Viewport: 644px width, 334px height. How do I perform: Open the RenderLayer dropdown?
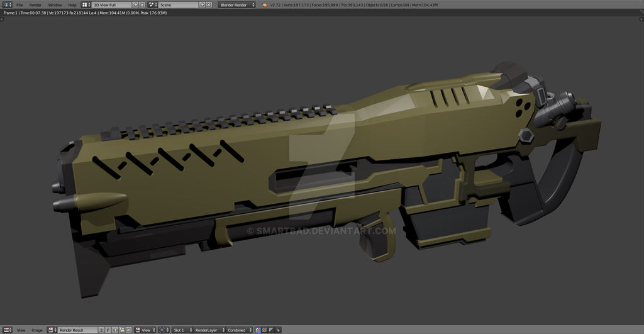[209, 330]
